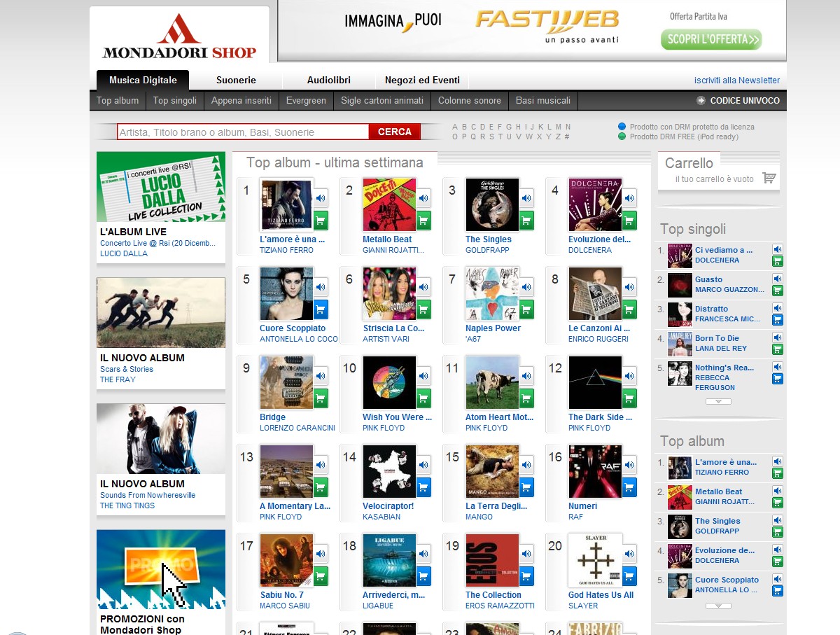Viewport: 840px width, 635px height.
Task: Play preview of Le Canzoni Ai album
Action: [629, 287]
